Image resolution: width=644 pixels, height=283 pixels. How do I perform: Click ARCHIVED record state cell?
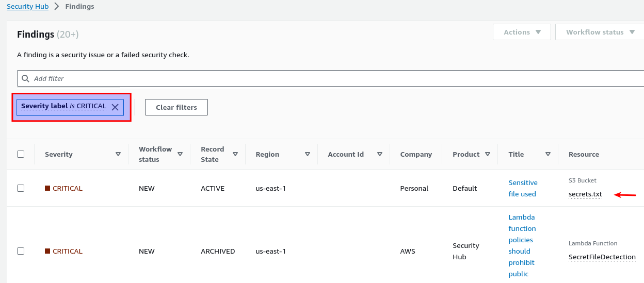pyautogui.click(x=218, y=251)
